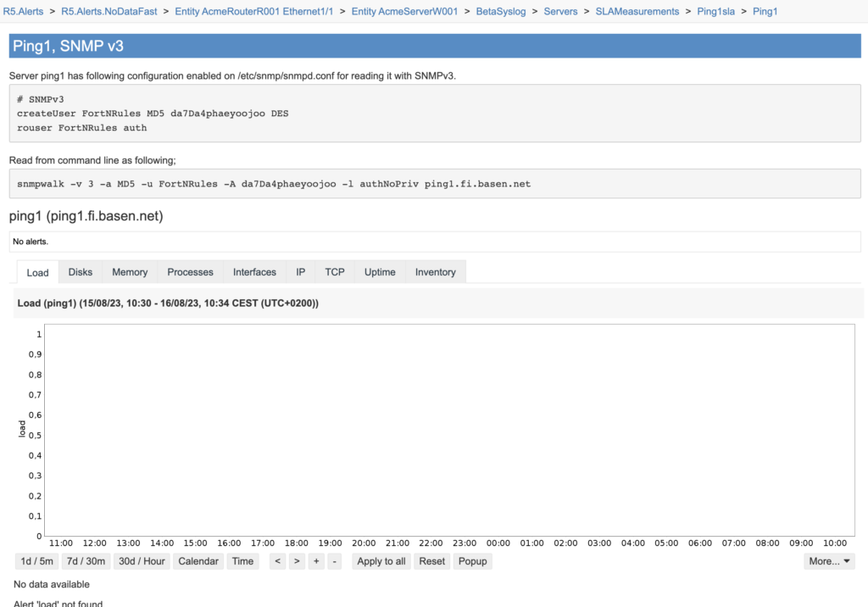Open graph in Popup
This screenshot has height=607, width=868.
(473, 561)
